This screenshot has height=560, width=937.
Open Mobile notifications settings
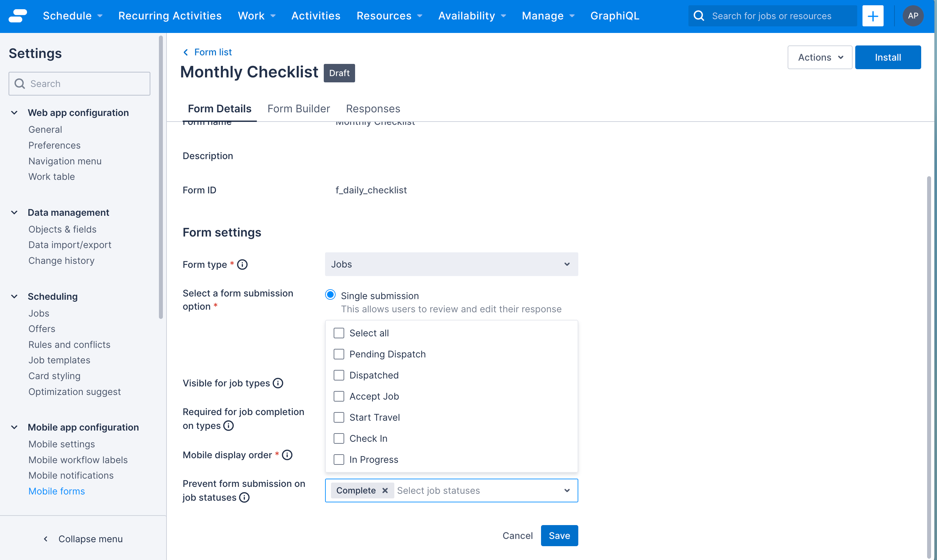tap(71, 475)
